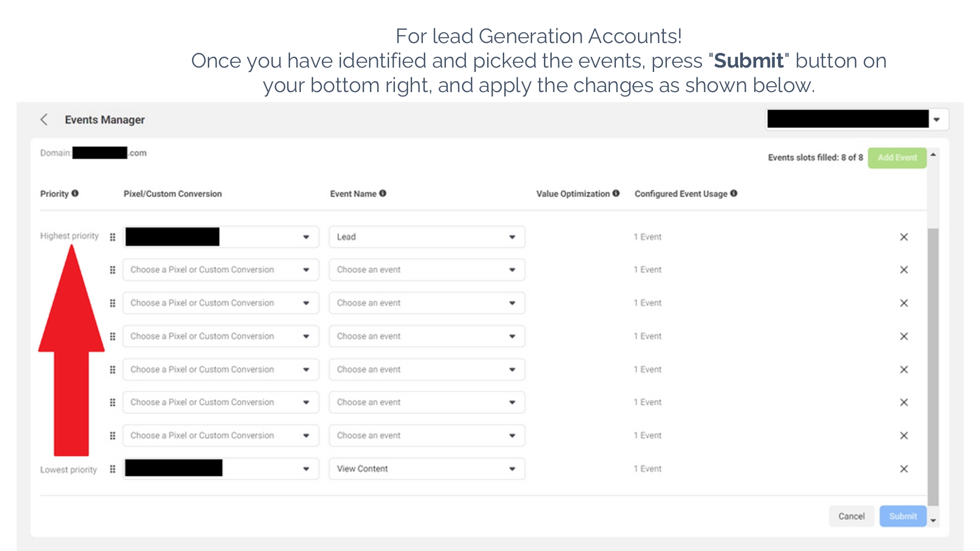980x551 pixels.
Task: Open the account selector dropdown at top right
Action: click(x=857, y=119)
